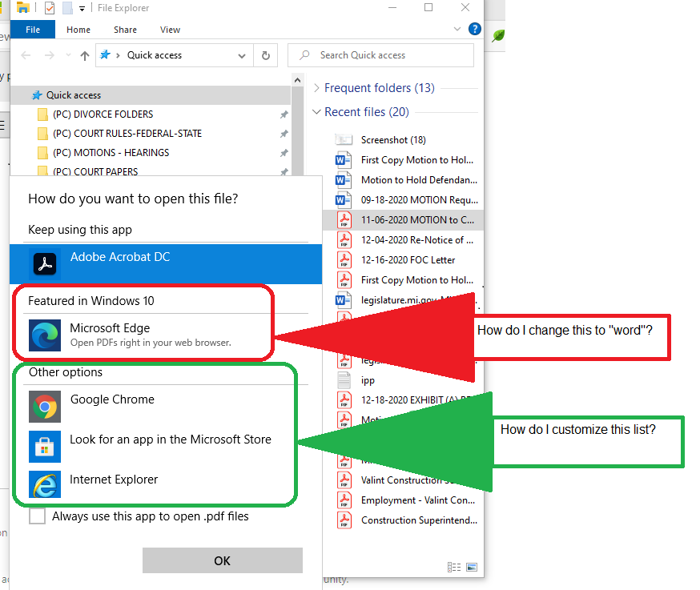
Task: Switch to the View ribbon tab
Action: (x=170, y=29)
